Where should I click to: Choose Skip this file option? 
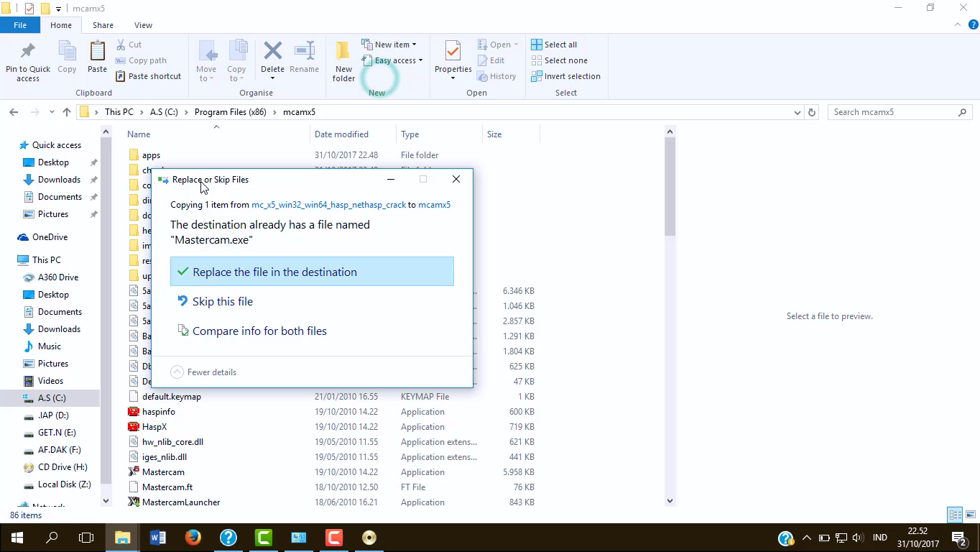[312, 301]
